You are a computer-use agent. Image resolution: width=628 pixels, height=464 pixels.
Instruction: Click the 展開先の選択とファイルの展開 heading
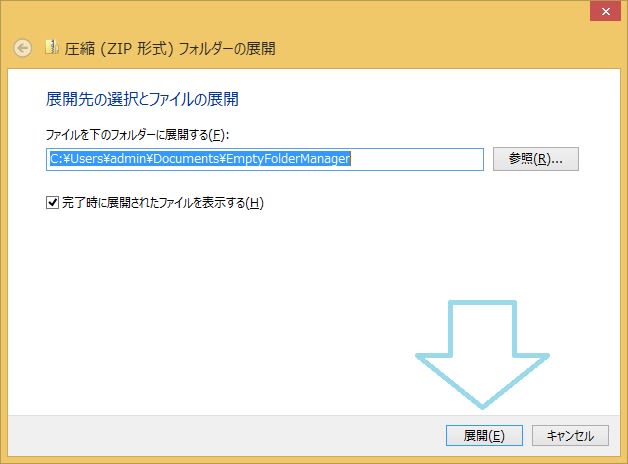point(143,100)
